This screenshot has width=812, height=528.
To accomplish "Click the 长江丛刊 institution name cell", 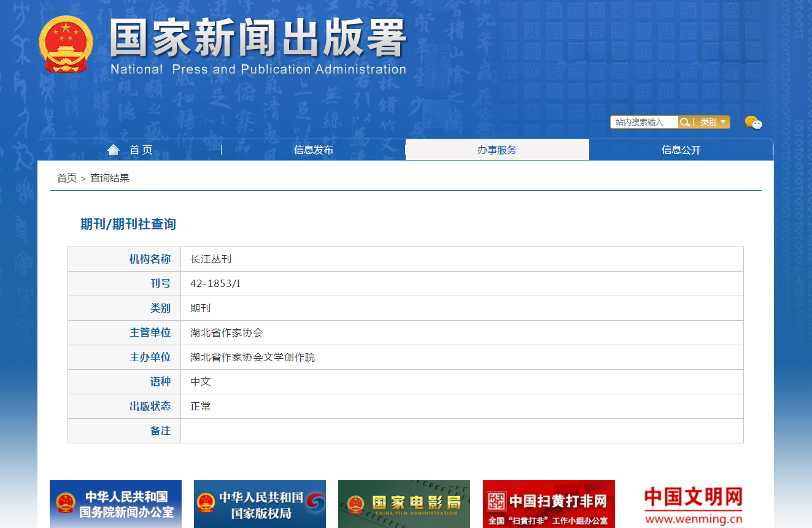I will (x=211, y=259).
